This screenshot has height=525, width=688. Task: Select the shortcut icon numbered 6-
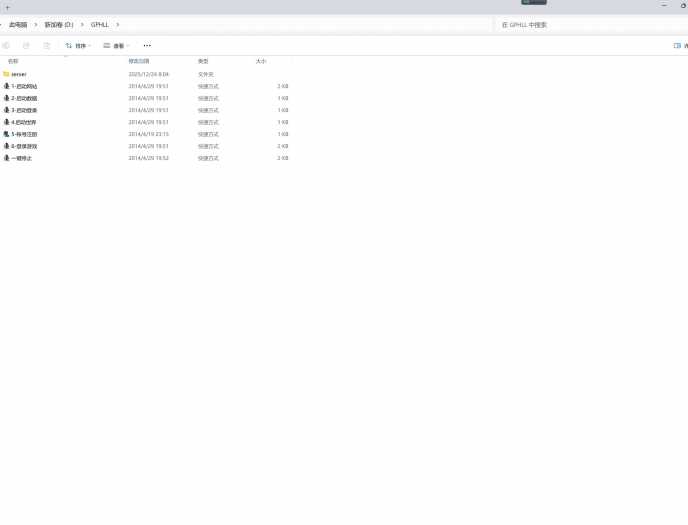pos(7,146)
